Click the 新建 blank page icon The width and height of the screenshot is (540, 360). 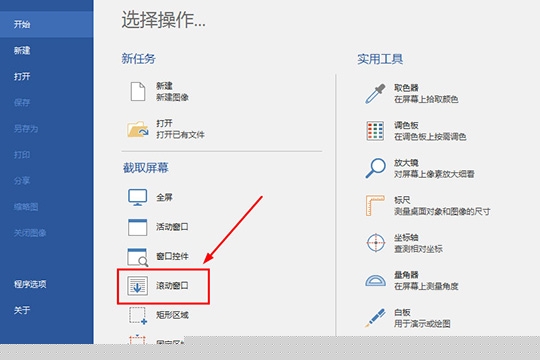click(138, 92)
